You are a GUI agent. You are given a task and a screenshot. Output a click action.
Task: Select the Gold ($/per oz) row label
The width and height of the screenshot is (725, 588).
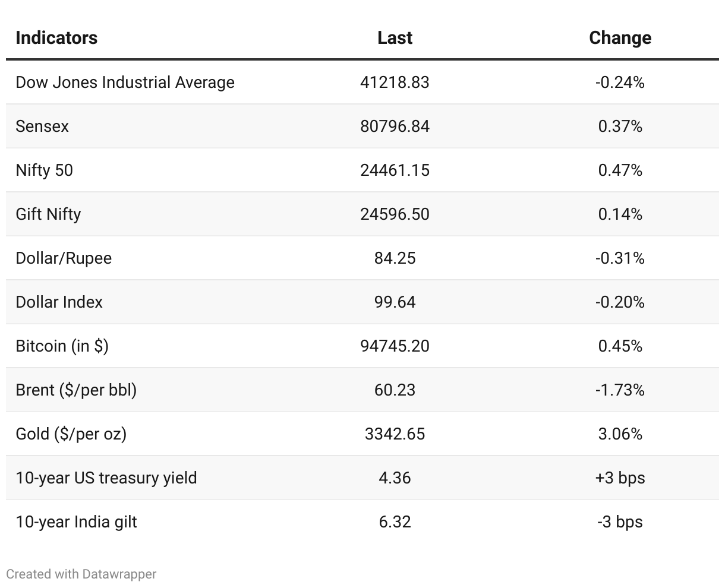tap(71, 434)
